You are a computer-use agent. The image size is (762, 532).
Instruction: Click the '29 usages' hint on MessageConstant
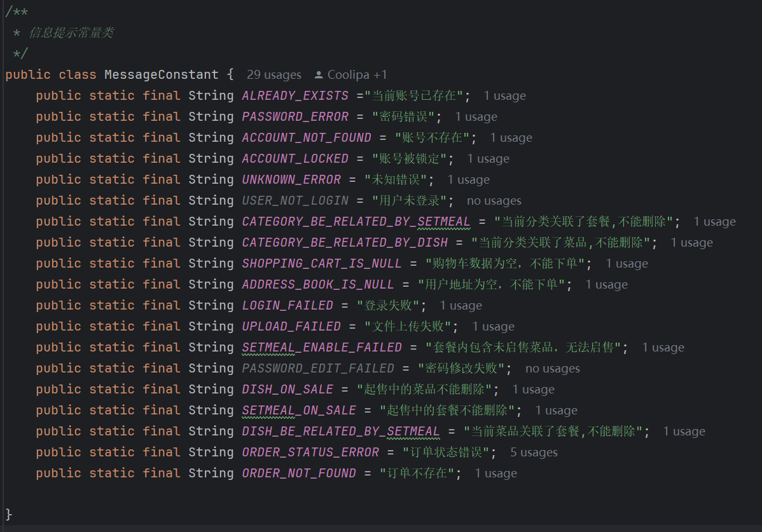click(x=274, y=75)
